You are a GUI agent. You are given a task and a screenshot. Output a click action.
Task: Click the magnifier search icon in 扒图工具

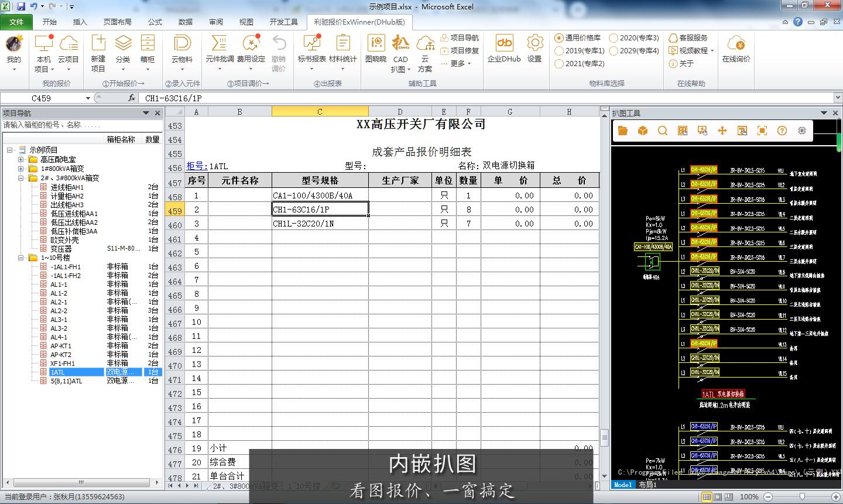pyautogui.click(x=663, y=131)
